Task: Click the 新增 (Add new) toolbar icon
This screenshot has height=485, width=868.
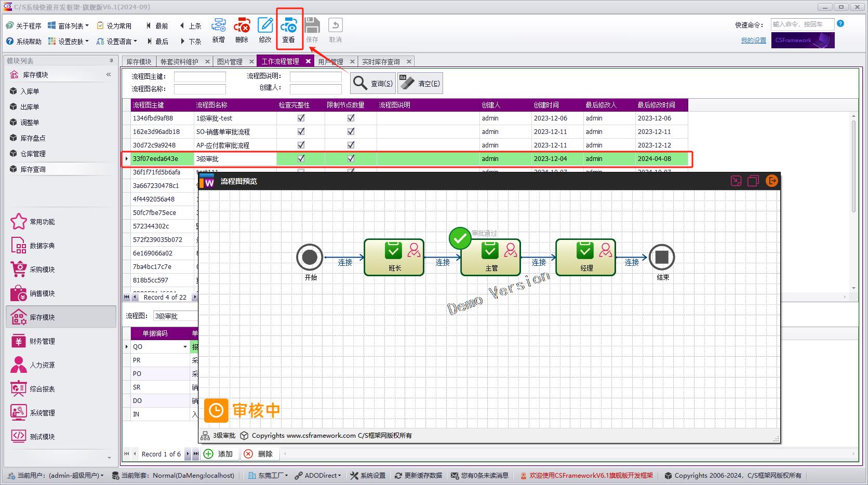Action: pyautogui.click(x=219, y=30)
